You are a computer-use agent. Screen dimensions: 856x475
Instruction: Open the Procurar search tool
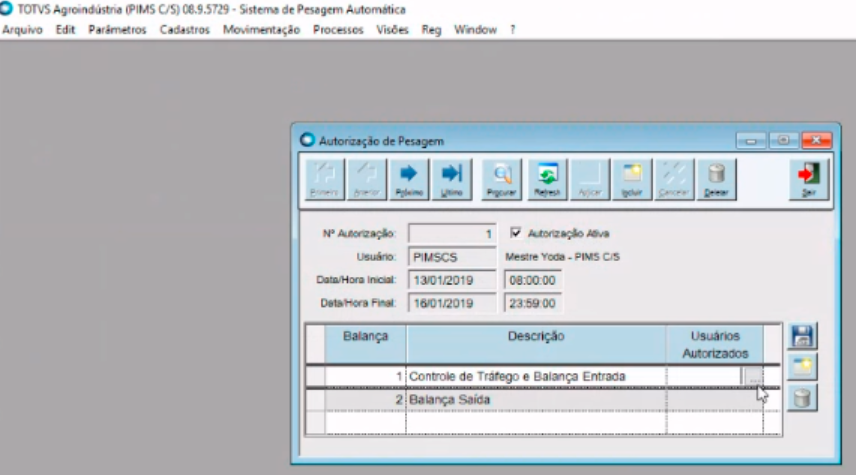501,180
